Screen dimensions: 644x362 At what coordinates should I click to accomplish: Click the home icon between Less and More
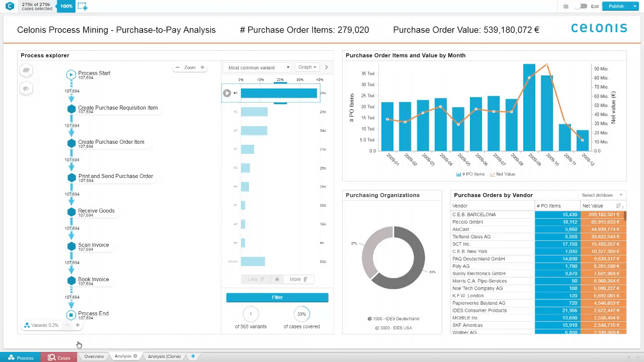pyautogui.click(x=277, y=280)
